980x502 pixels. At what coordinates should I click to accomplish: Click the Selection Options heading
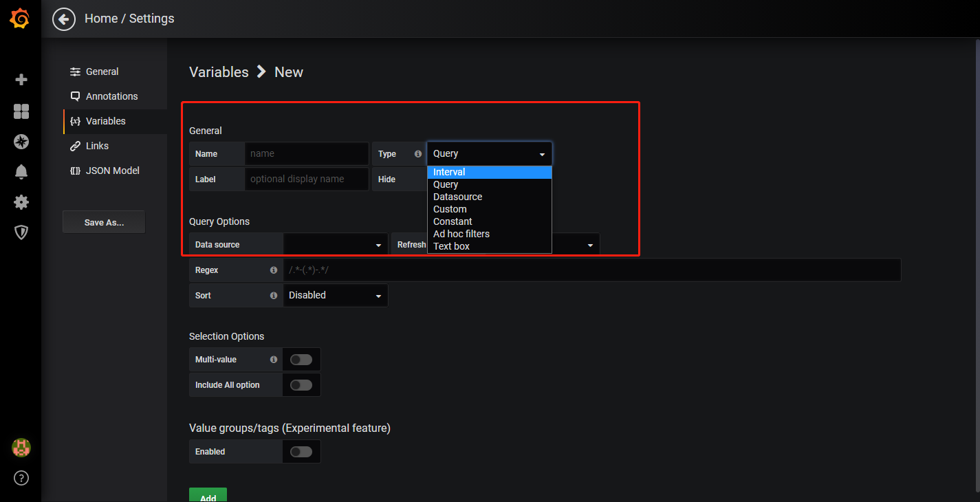(x=227, y=336)
